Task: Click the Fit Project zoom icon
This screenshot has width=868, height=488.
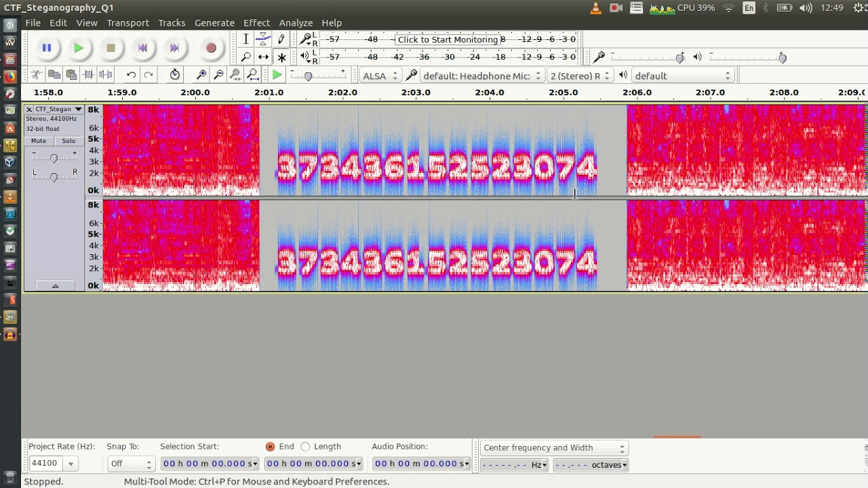Action: tap(252, 75)
